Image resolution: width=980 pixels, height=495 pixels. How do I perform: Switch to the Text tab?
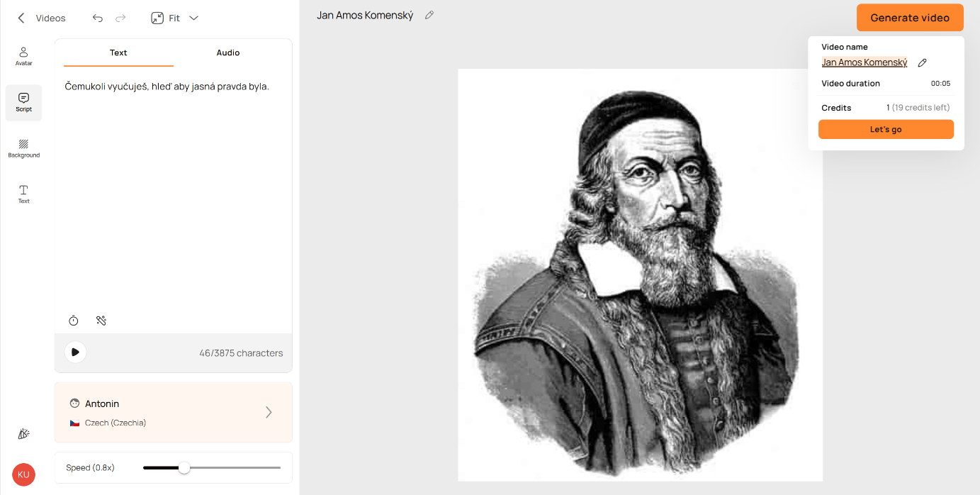(x=118, y=53)
